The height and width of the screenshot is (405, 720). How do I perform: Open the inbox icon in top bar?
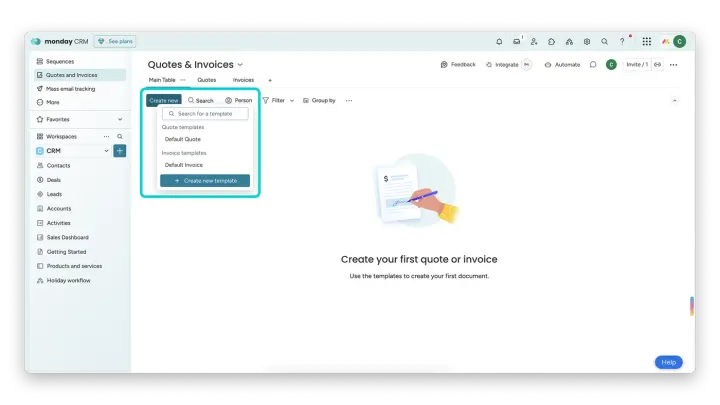(517, 41)
